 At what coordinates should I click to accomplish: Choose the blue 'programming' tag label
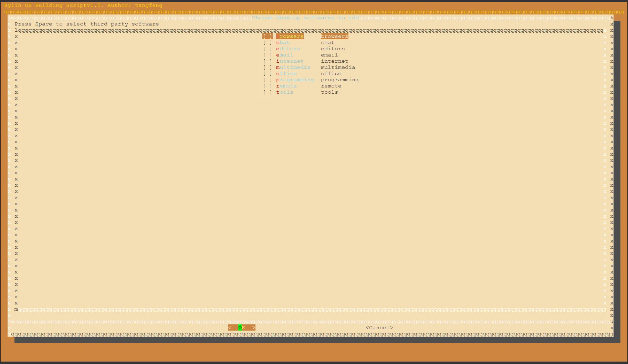click(x=295, y=80)
